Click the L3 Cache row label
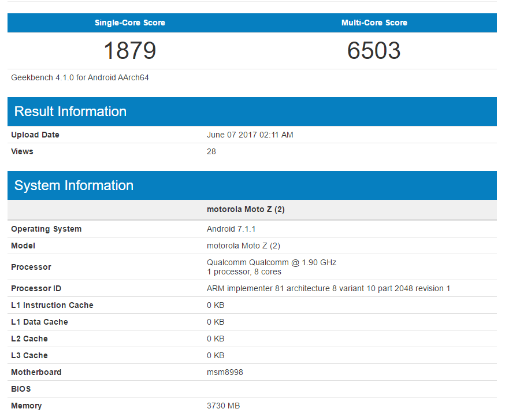Viewport: 505px width, 420px height. [29, 355]
